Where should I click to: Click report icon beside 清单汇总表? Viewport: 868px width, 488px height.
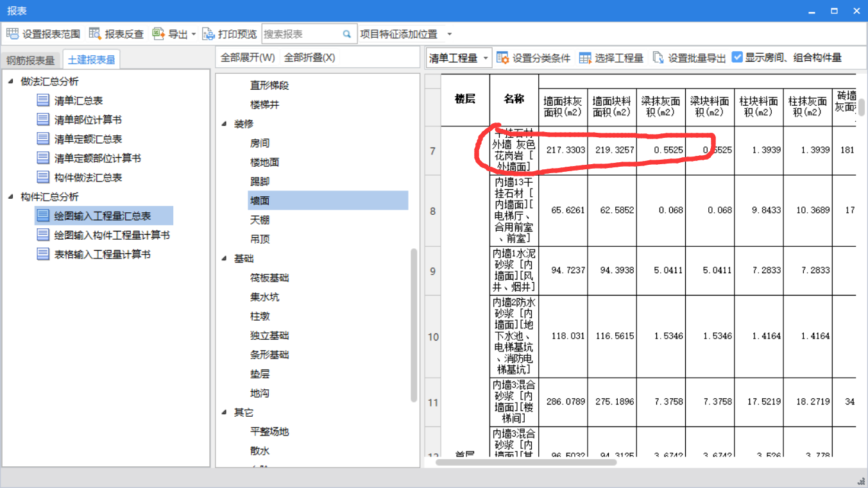pyautogui.click(x=43, y=100)
